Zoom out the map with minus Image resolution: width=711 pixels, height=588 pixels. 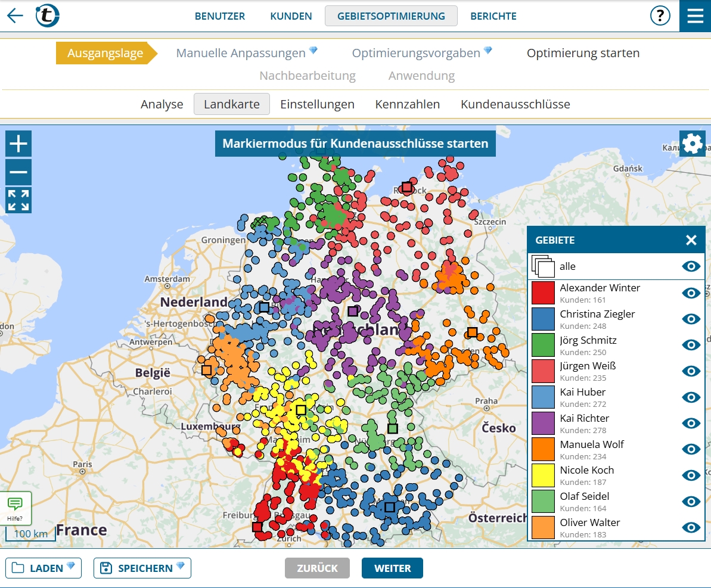point(18,172)
